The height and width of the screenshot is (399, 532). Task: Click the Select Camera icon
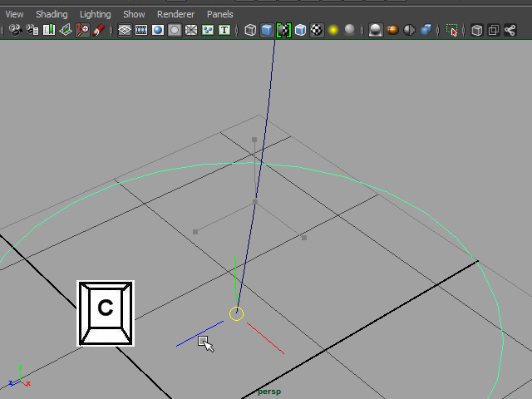coord(15,30)
